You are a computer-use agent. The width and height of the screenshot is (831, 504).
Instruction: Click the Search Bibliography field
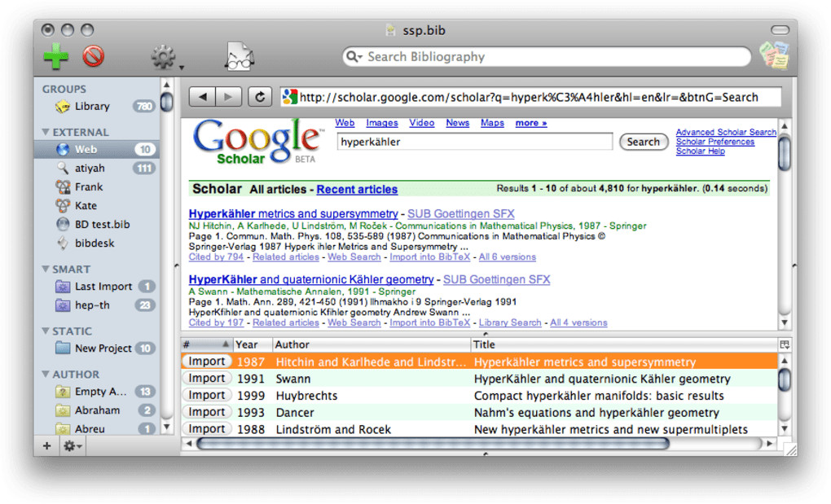coord(547,57)
